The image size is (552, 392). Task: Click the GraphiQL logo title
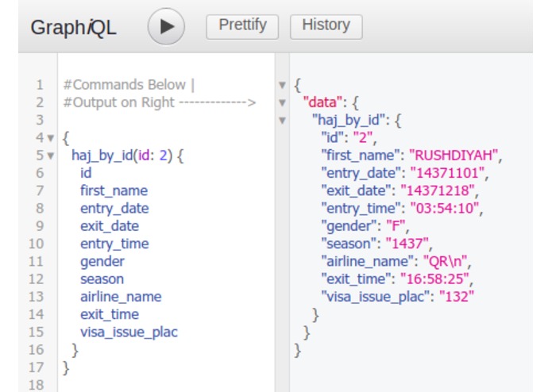(73, 28)
